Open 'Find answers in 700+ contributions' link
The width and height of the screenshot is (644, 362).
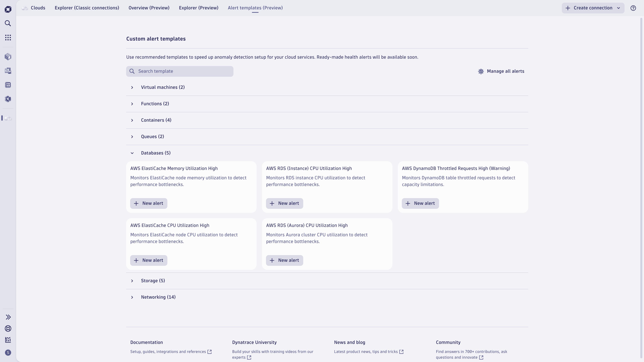pyautogui.click(x=471, y=354)
